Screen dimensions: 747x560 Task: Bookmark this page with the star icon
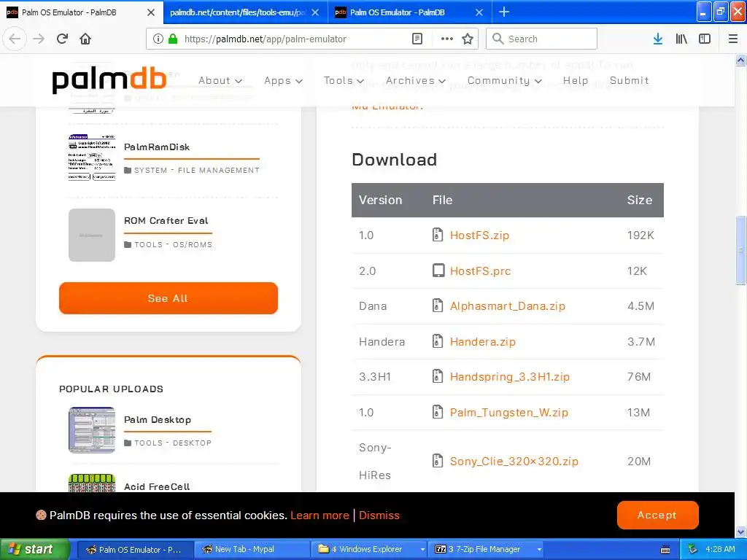coord(468,39)
